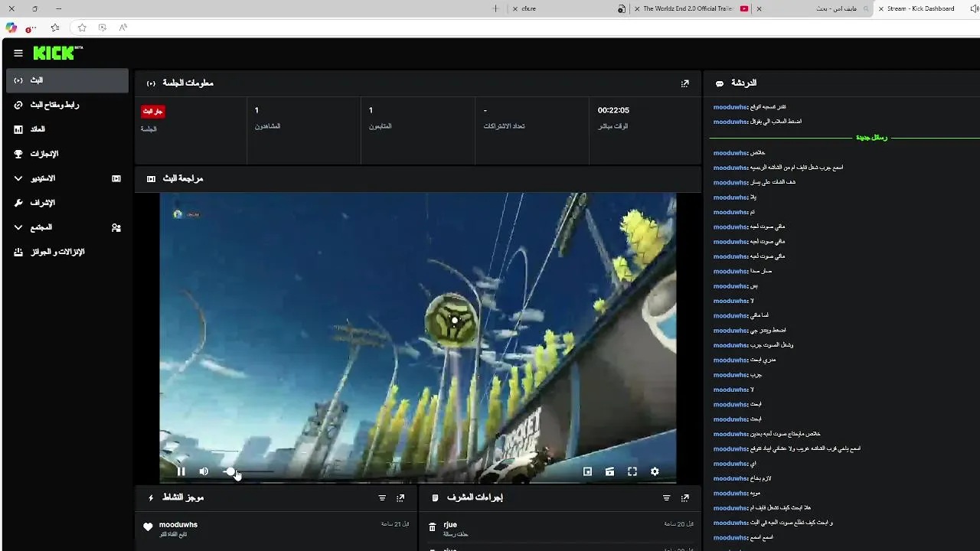This screenshot has width=980, height=551.
Task: Click the trash icon beside rjue
Action: coord(433,527)
